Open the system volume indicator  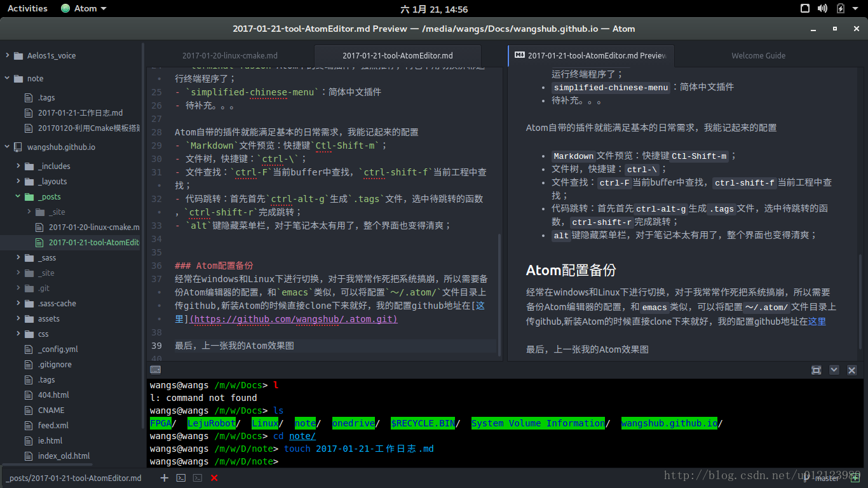822,9
